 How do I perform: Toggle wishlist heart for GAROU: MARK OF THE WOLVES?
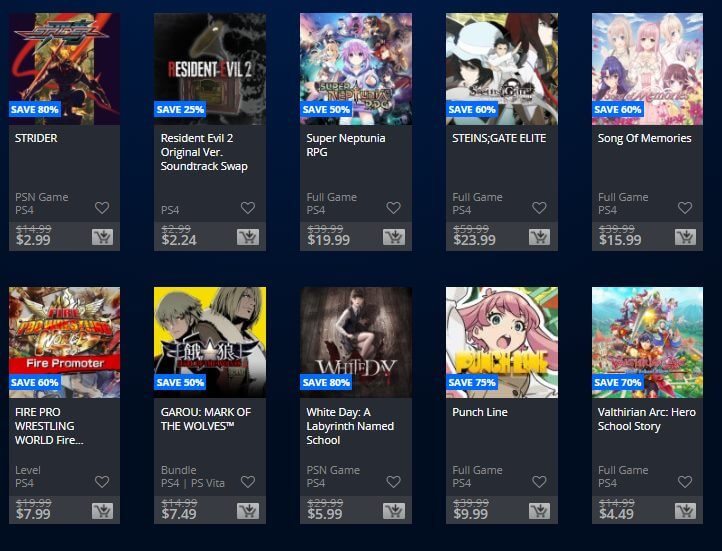point(248,482)
